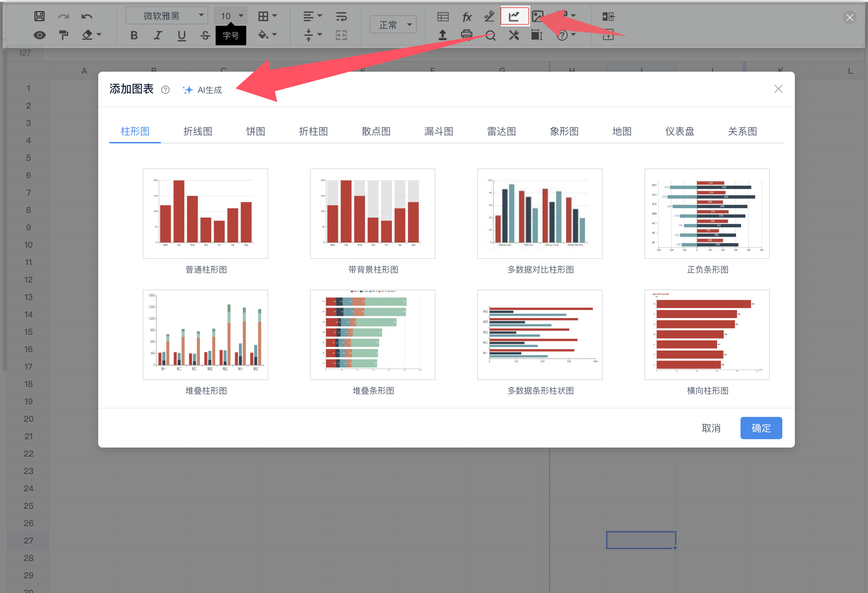868x593 pixels.
Task: Switch to the 雷达图 tab
Action: [501, 131]
